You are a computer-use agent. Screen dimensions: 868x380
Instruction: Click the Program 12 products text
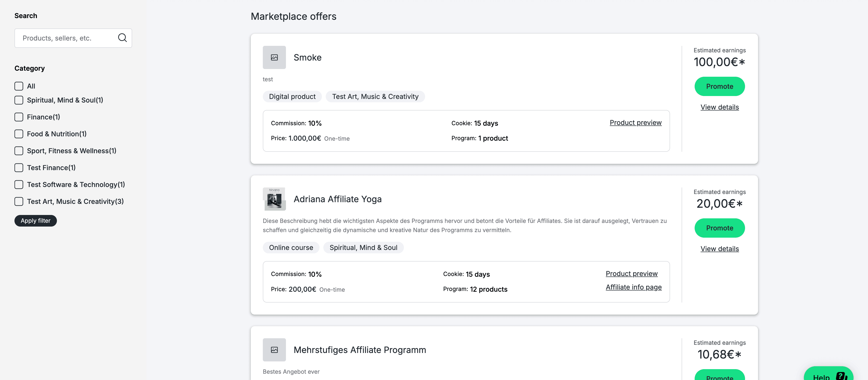point(475,289)
